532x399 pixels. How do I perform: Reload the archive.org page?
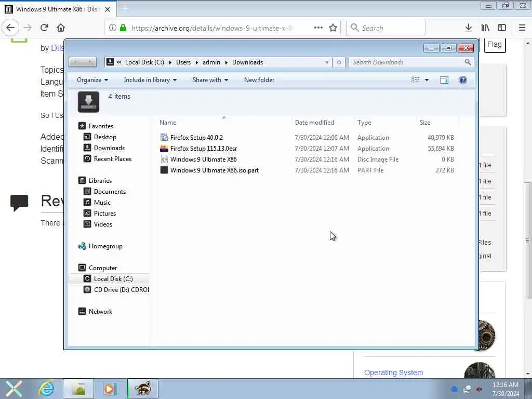[45, 28]
